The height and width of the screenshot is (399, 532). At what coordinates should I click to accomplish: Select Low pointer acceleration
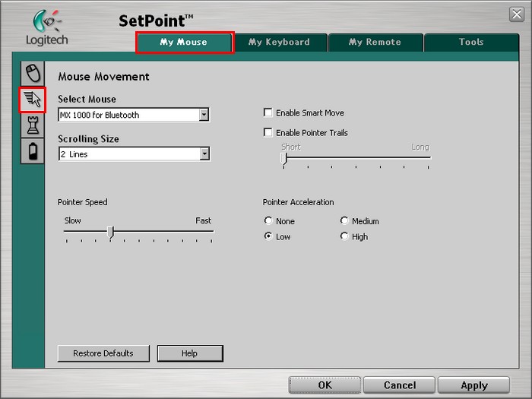pyautogui.click(x=268, y=236)
